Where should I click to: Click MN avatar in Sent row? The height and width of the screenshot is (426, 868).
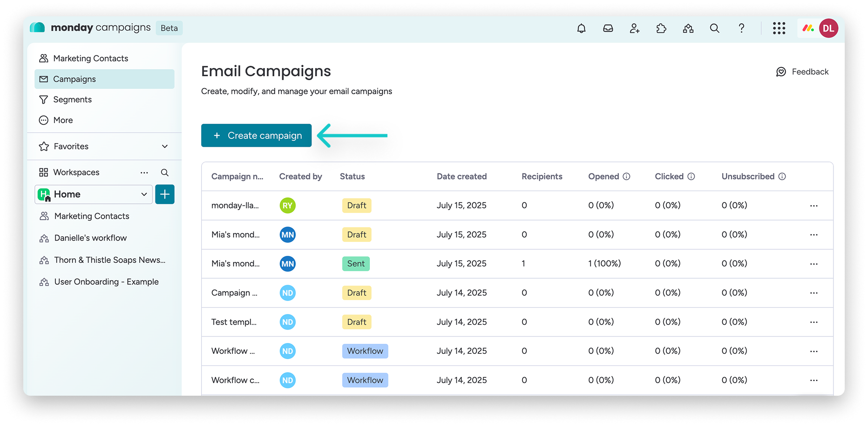(x=287, y=264)
